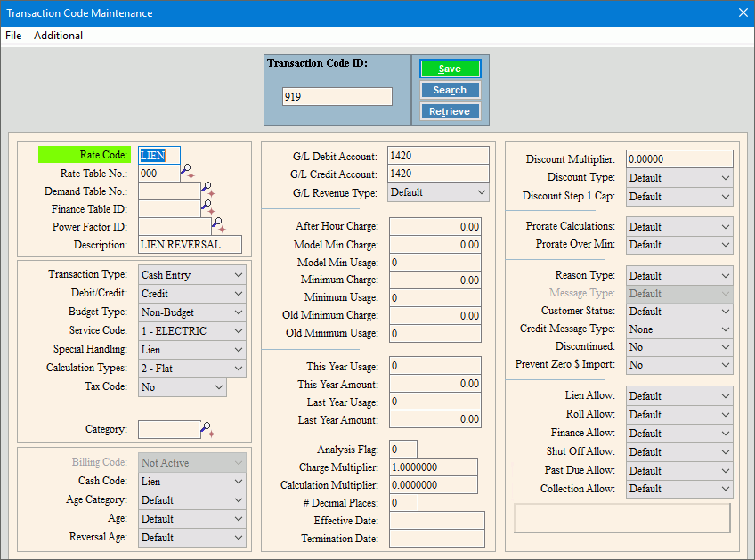755x560 pixels.
Task: Open lookup icon beside Power Factor ID
Action: 219,225
